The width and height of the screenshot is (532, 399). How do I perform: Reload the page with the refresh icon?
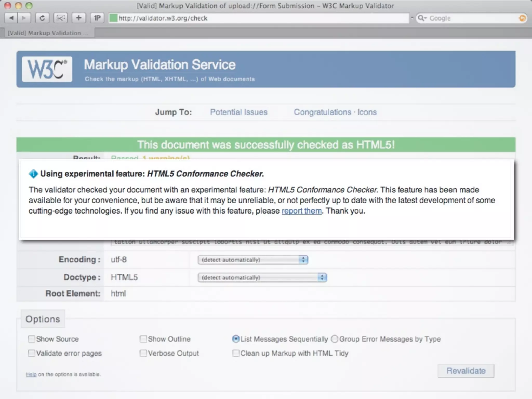click(42, 18)
